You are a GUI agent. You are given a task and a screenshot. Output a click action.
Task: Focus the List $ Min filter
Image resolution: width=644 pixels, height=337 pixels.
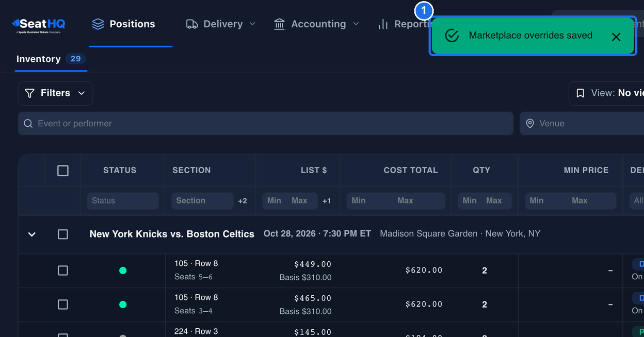pyautogui.click(x=276, y=201)
